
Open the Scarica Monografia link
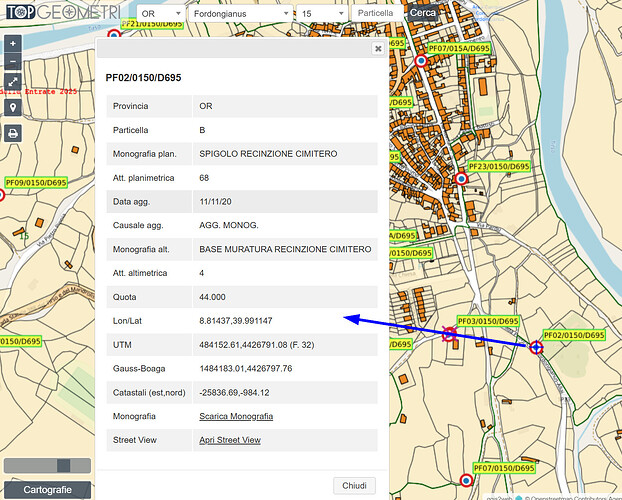click(x=236, y=416)
